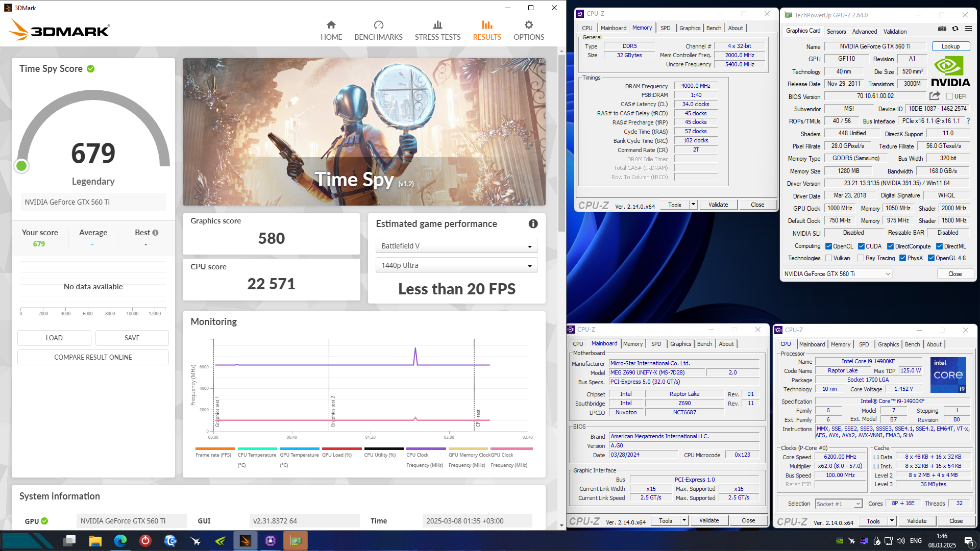
Task: Click the bus interface question mark icon
Action: [x=968, y=121]
